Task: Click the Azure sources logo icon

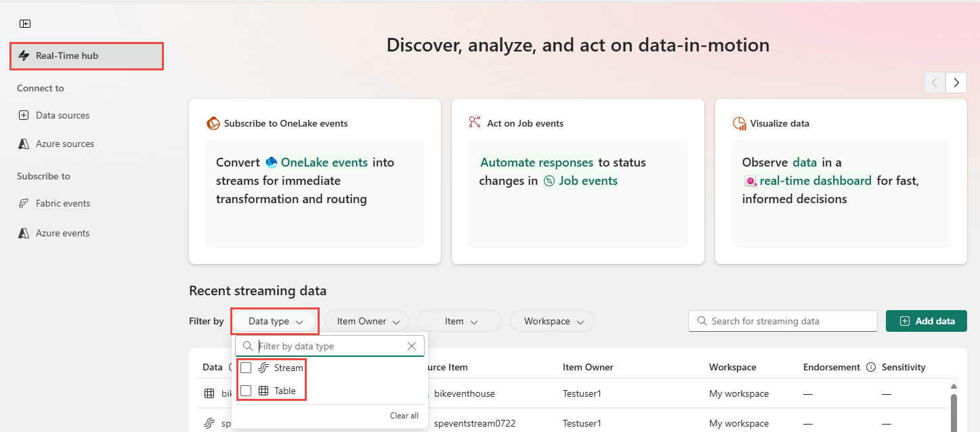Action: pos(24,144)
